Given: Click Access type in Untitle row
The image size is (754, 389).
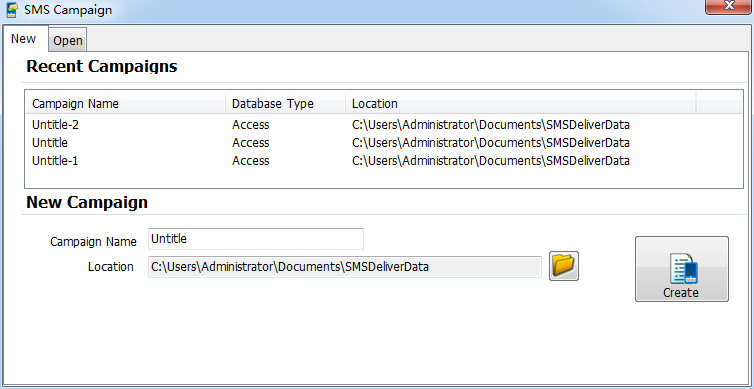Looking at the screenshot, I should tap(251, 143).
